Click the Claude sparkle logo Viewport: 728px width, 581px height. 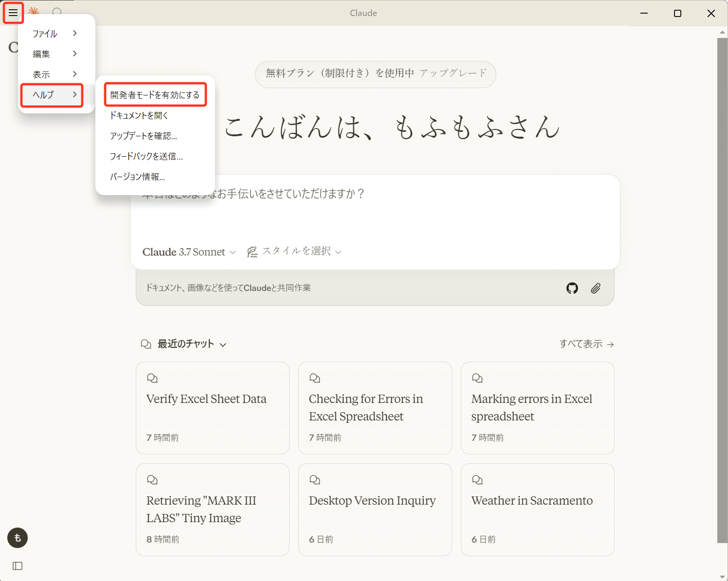coord(34,12)
